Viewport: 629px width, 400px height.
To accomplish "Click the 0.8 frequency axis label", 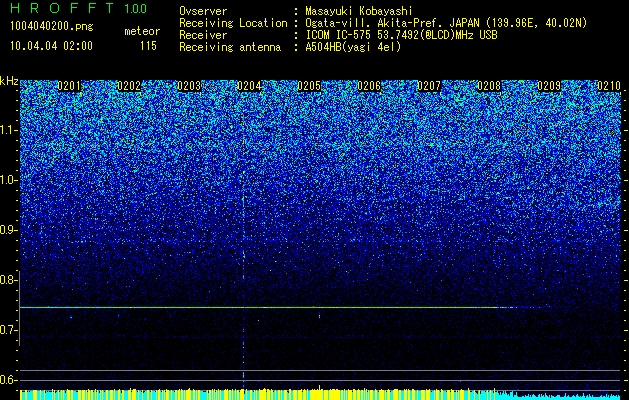I will 8,280.
